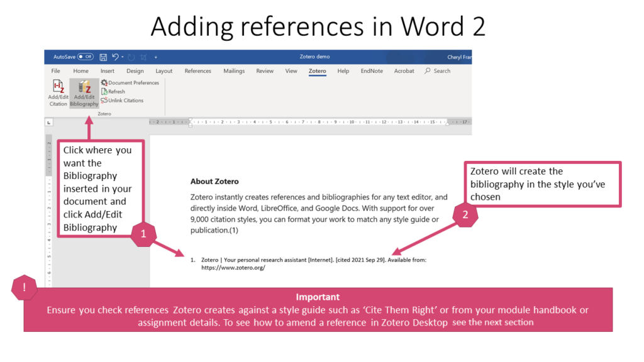This screenshot has height=362, width=644.
Task: Switch to the Acrobat tab
Action: (404, 71)
